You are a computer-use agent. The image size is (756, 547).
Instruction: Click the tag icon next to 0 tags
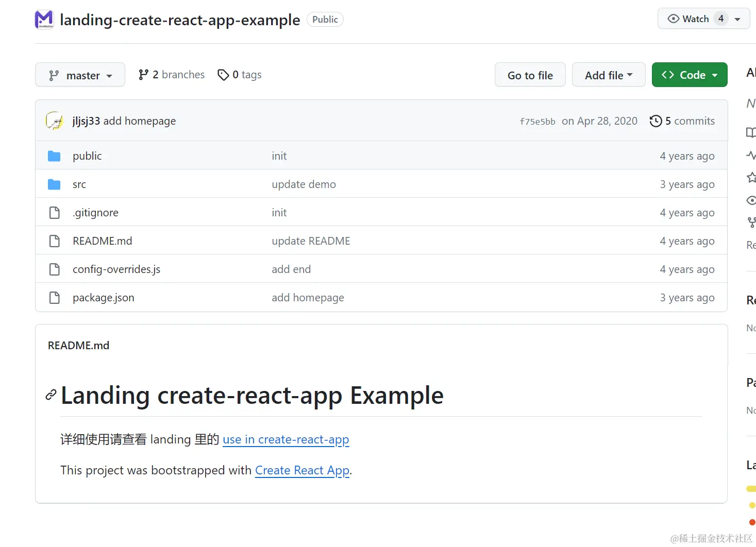pos(223,75)
